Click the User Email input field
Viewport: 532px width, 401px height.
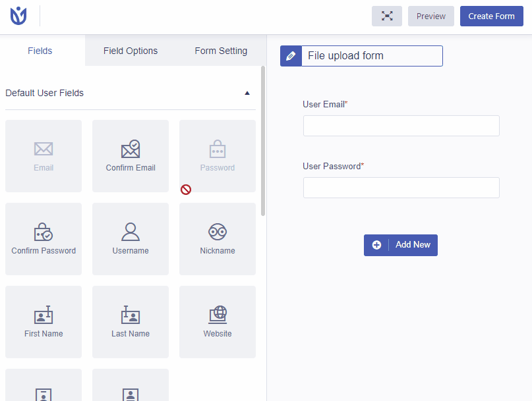(x=401, y=126)
